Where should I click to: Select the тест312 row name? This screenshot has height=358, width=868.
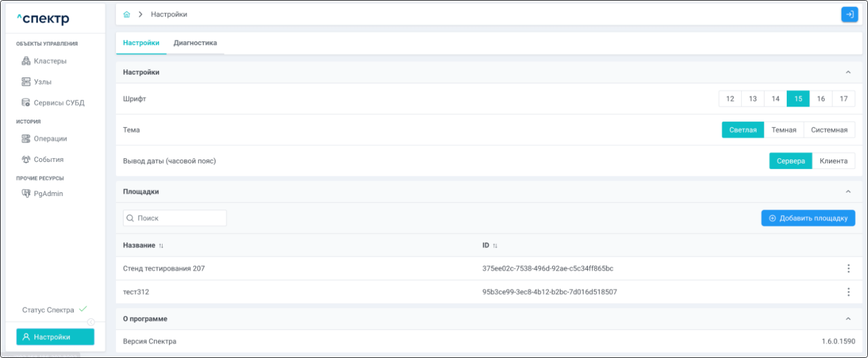[136, 292]
